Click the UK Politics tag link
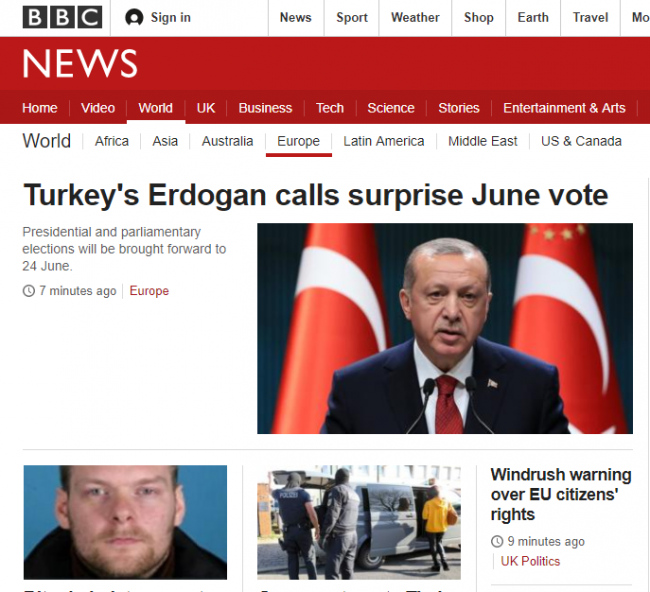 coord(530,561)
